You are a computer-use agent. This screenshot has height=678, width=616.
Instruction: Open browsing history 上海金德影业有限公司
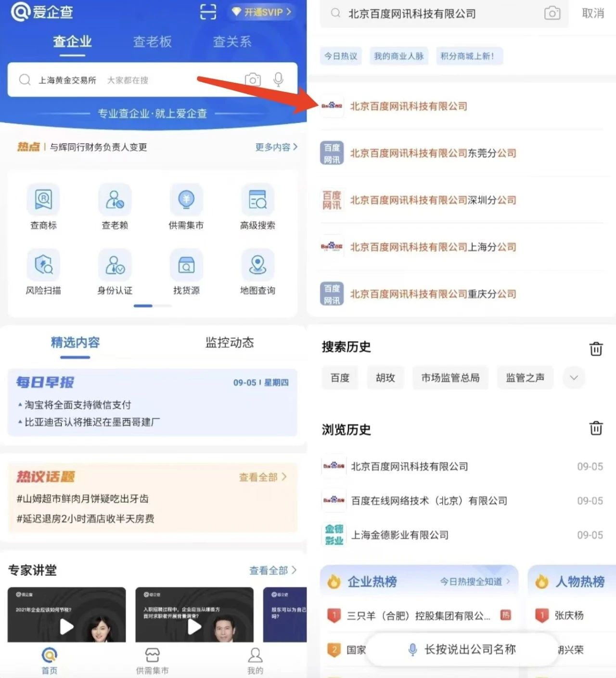(462, 535)
